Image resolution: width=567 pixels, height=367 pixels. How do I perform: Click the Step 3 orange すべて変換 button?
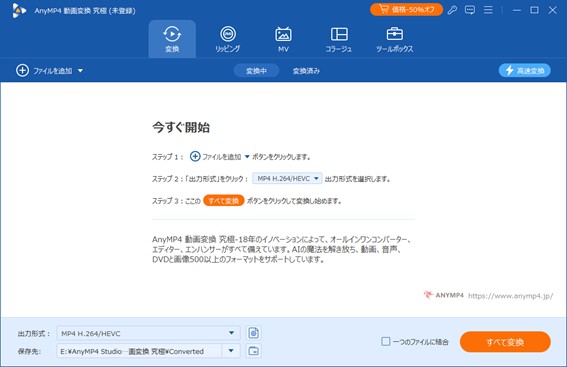(223, 201)
